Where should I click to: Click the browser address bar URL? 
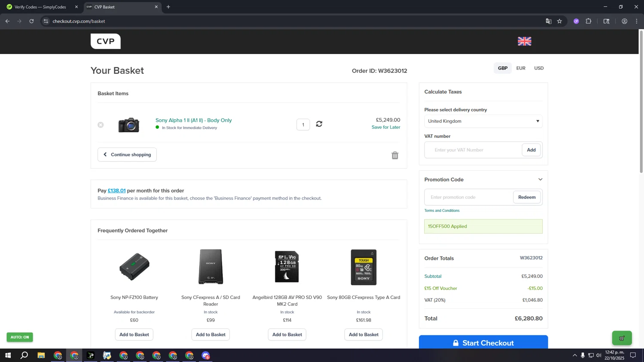tap(79, 21)
